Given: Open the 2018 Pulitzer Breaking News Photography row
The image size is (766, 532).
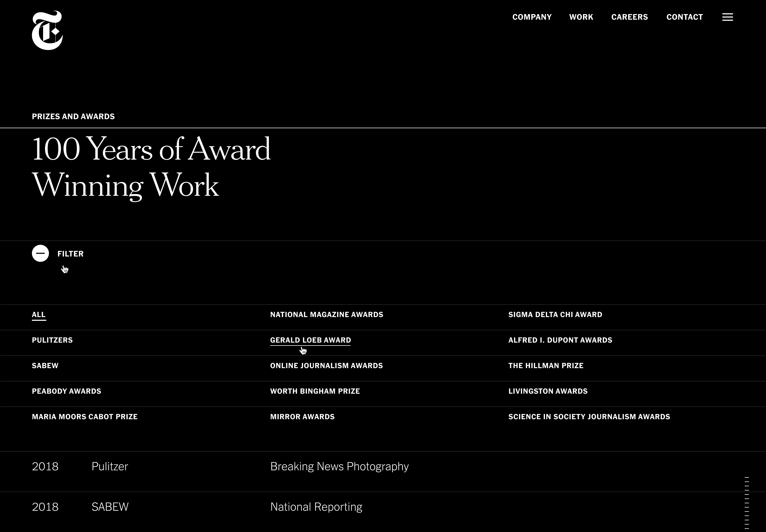Looking at the screenshot, I should tap(339, 466).
